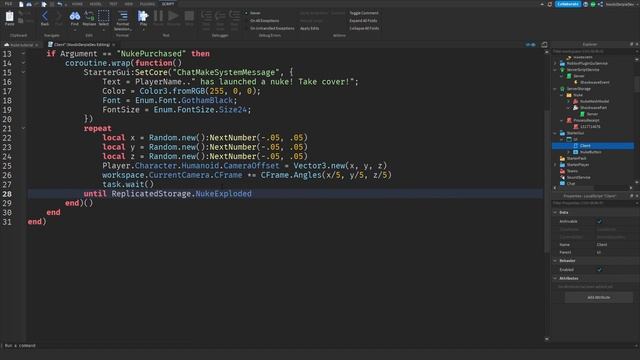This screenshot has height=360, width=640.
Task: Click the new file icon in quick access bar
Action: pos(21,4)
